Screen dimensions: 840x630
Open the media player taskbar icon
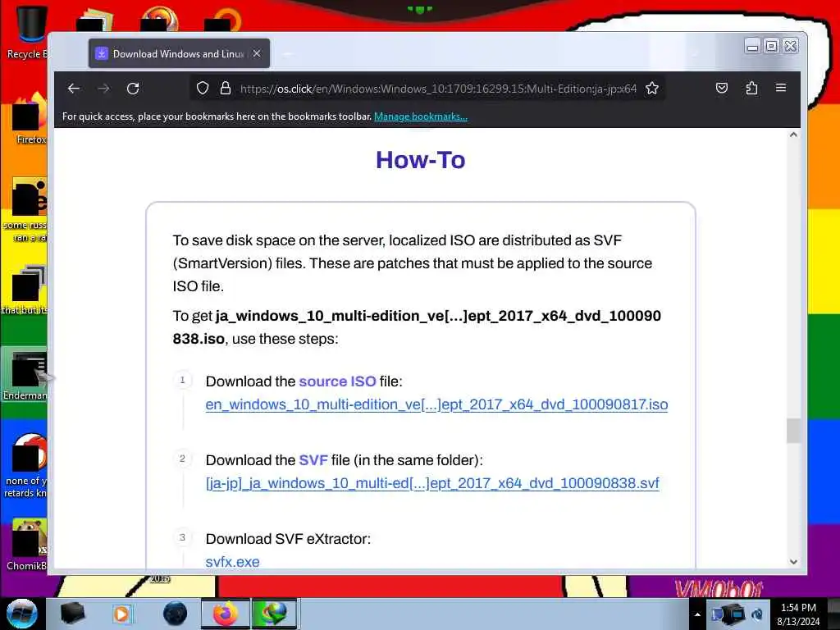121,614
